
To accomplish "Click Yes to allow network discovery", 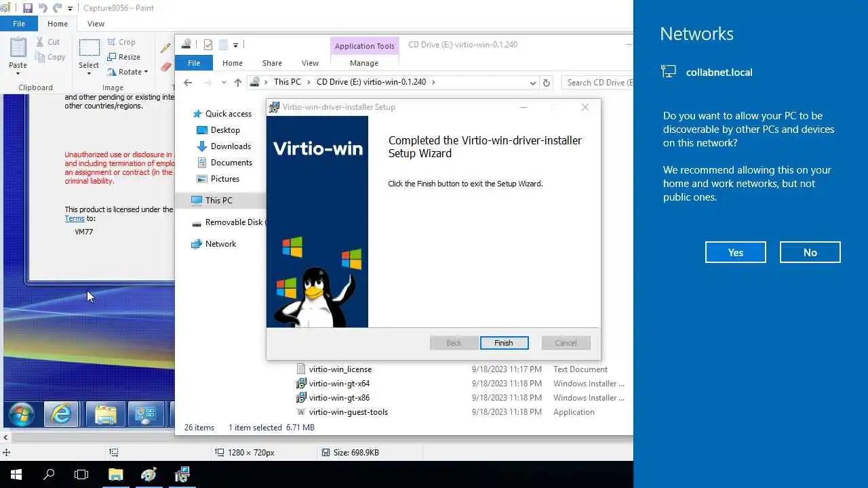I will pos(736,252).
